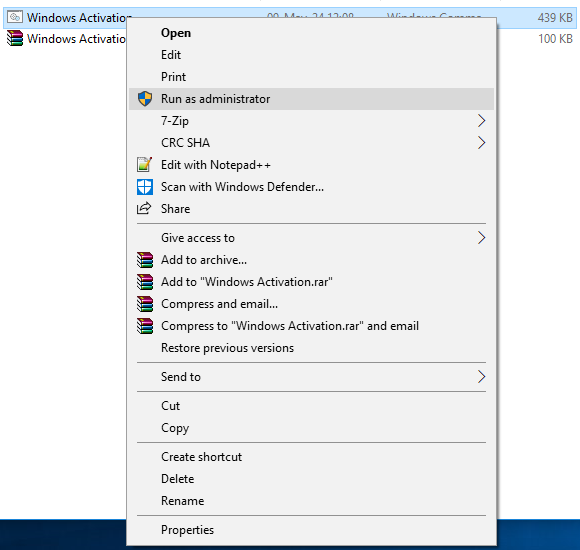This screenshot has height=550, width=580.
Task: Choose Print from the context menu
Action: [311, 77]
